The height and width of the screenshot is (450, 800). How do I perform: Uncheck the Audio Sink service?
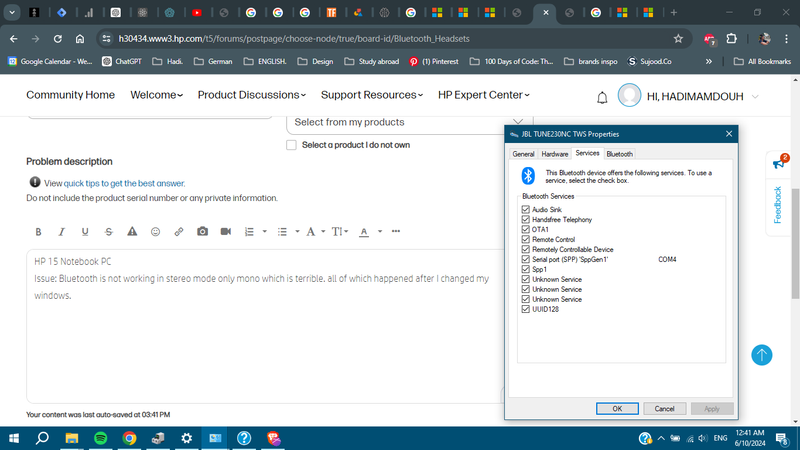click(526, 209)
